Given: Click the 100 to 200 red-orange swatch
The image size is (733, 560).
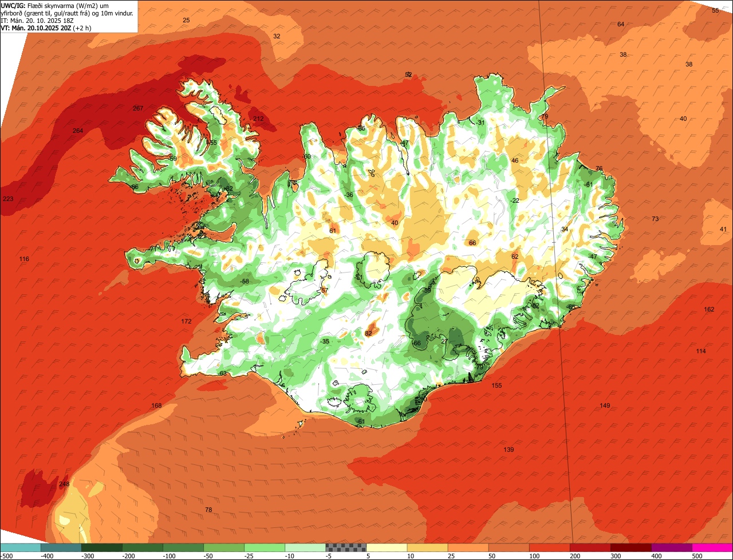Looking at the screenshot, I should pyautogui.click(x=549, y=547).
